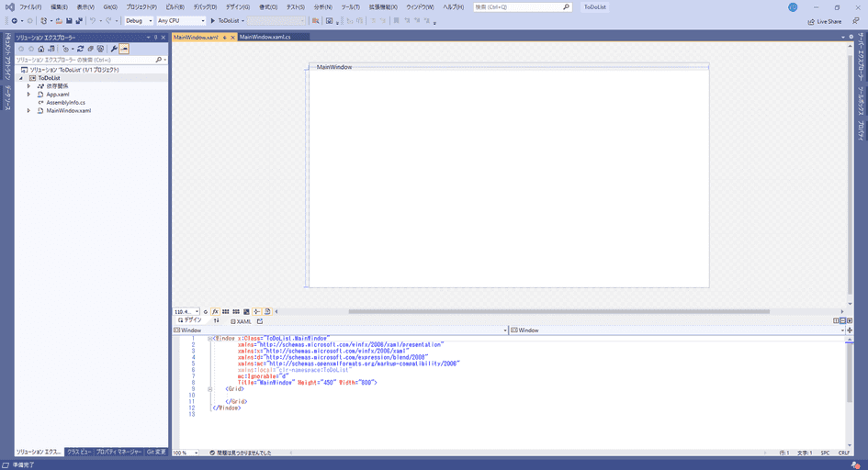Toggle the artboard background button

point(246,312)
